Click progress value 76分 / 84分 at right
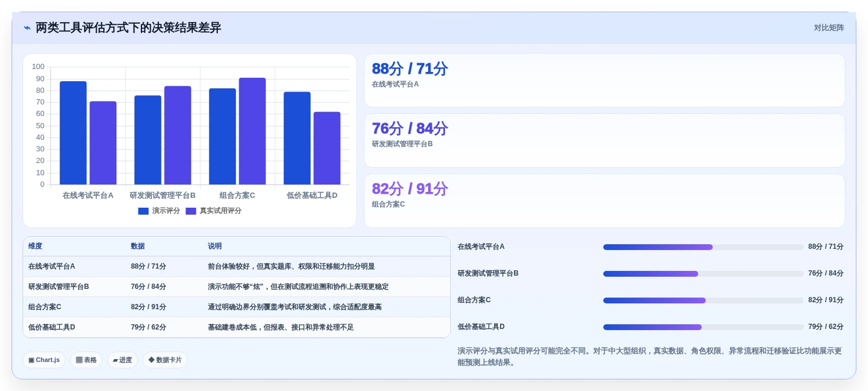Screen dimensions: 868x391 (x=826, y=273)
